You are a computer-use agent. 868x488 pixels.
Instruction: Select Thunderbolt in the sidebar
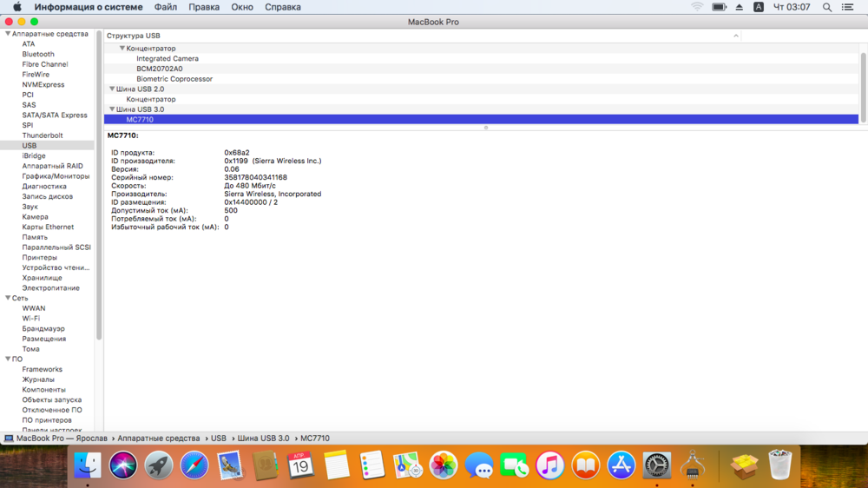point(43,135)
